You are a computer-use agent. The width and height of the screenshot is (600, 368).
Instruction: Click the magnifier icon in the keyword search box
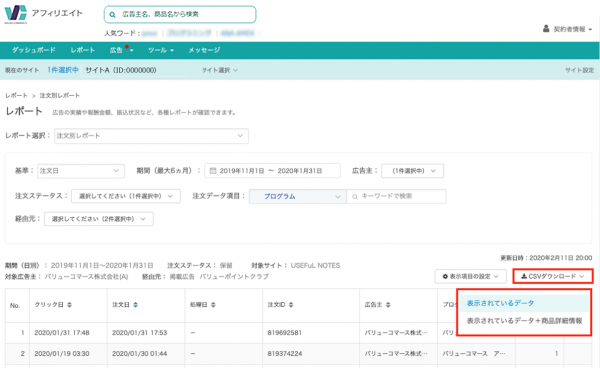(x=355, y=196)
